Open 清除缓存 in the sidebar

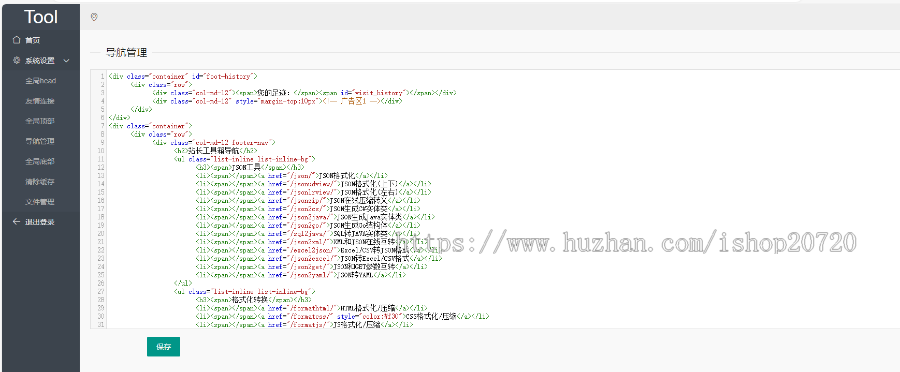40,181
